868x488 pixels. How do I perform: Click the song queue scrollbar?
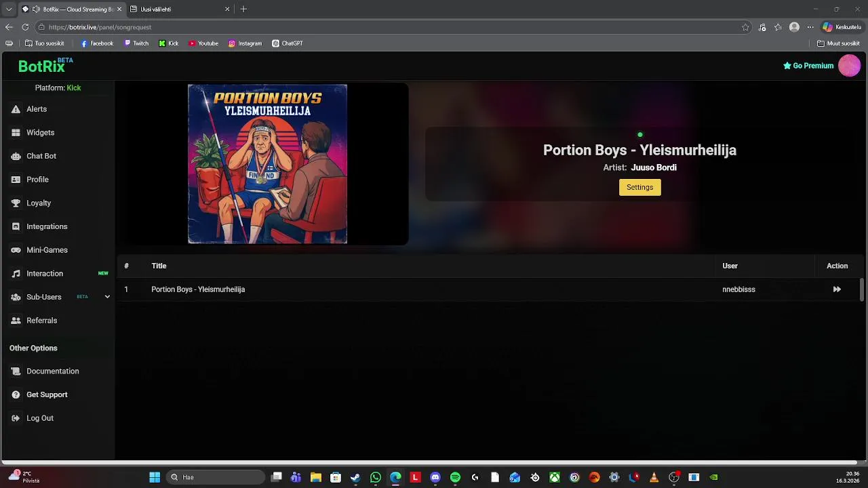pos(862,289)
